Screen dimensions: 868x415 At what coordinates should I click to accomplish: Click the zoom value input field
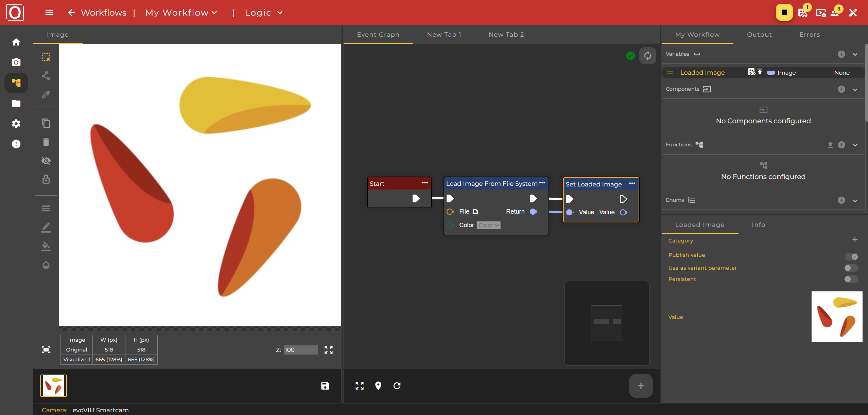[300, 350]
